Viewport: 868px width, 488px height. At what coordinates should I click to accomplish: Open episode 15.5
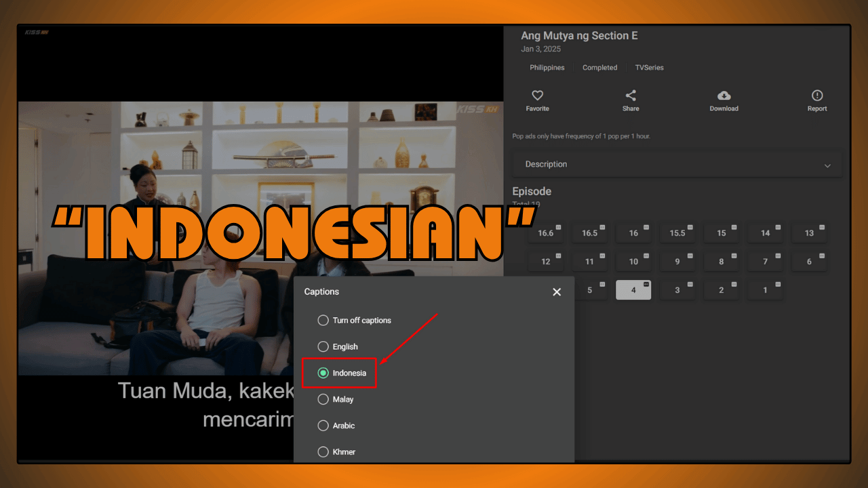677,232
